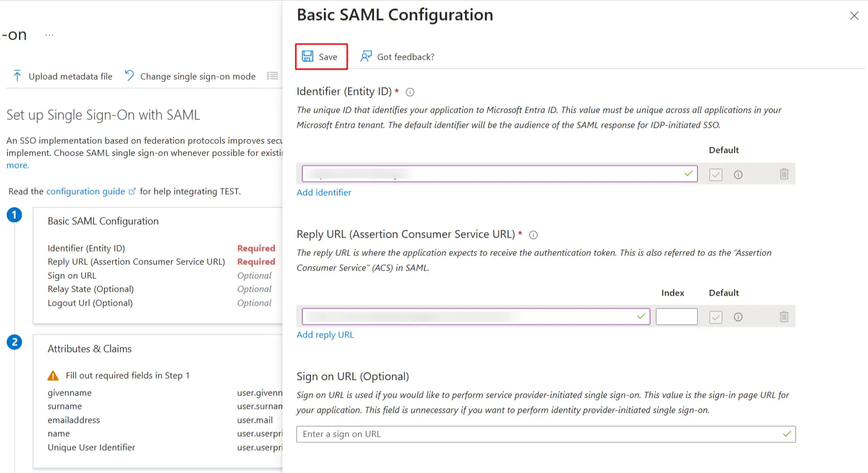868x473 pixels.
Task: Click 'surname' claim row
Action: 165,406
